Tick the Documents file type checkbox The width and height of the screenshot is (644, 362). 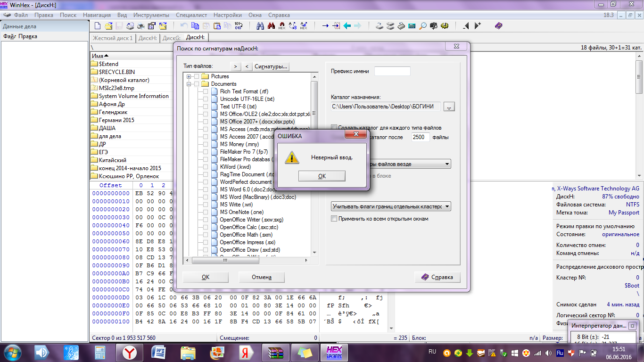click(197, 84)
